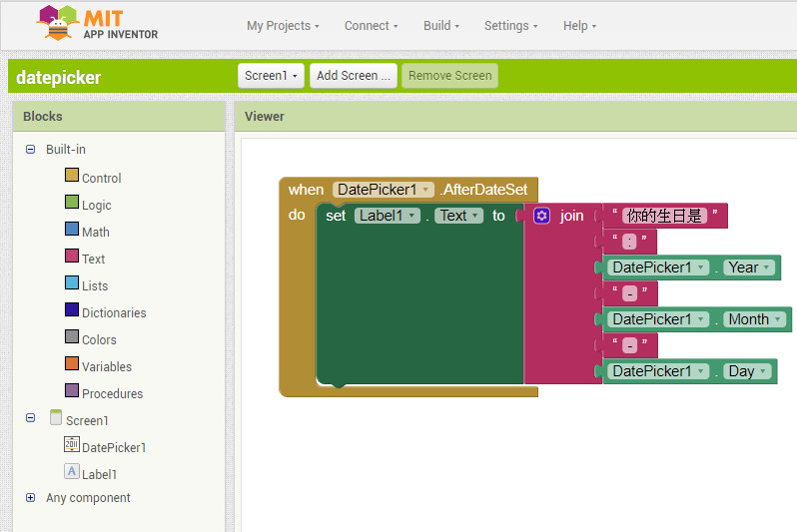Click the Math blocks color icon
This screenshot has width=797, height=532.
point(72,229)
